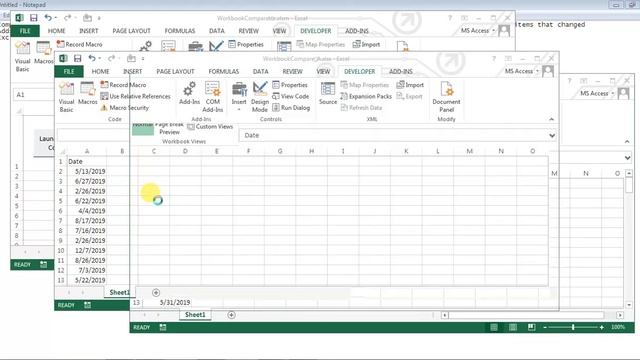Click formula bar containing Date
640x360 pixels.
394,136
